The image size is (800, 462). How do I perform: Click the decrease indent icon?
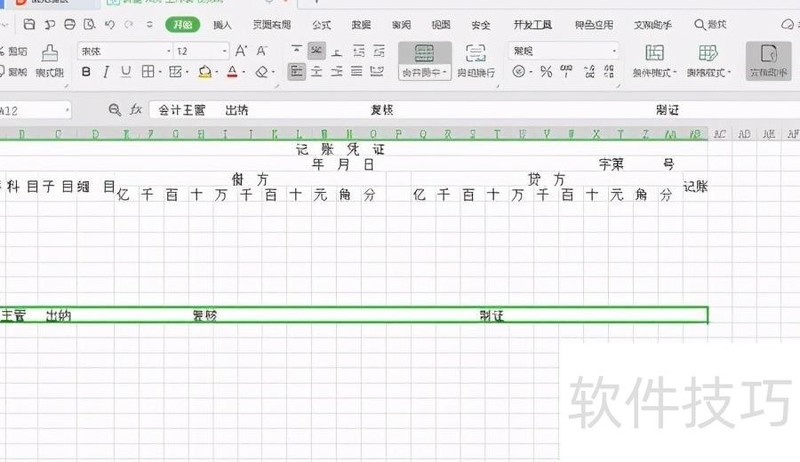359,50
